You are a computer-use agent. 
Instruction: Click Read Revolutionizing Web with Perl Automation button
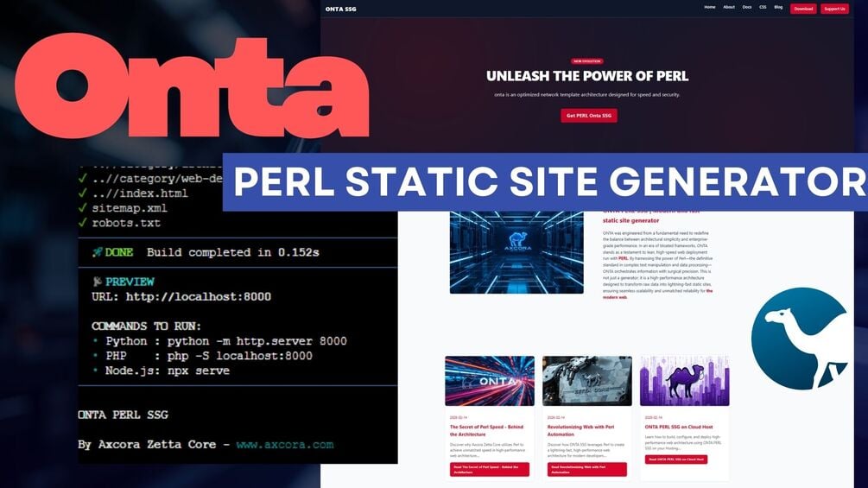586,469
